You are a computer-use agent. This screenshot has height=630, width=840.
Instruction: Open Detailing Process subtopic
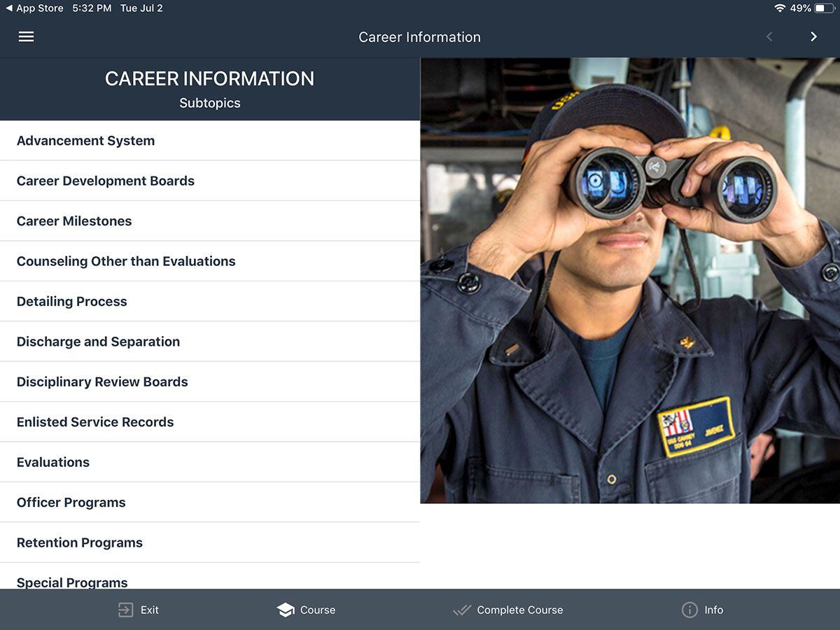[x=72, y=302]
